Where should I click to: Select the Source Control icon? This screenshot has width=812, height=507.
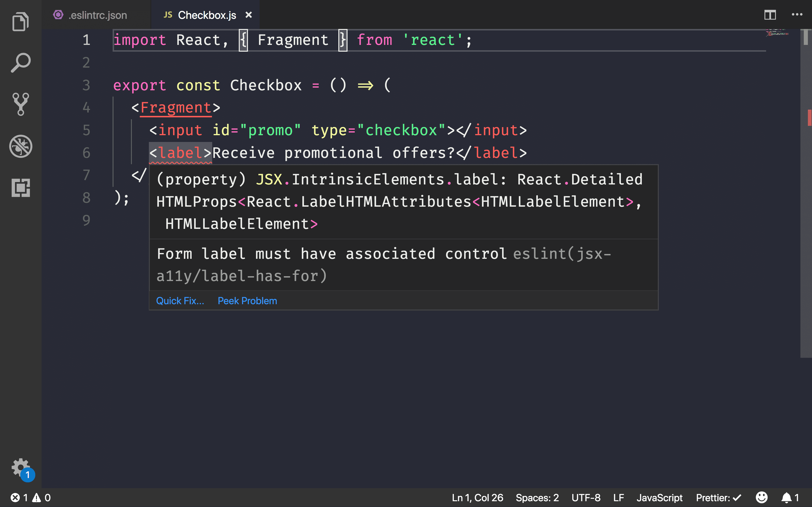21,104
